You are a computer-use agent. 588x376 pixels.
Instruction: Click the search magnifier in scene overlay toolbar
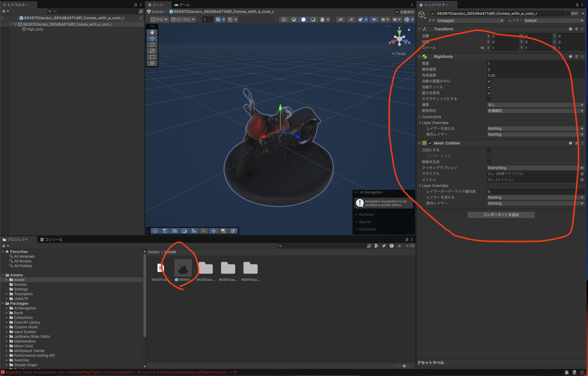204,231
